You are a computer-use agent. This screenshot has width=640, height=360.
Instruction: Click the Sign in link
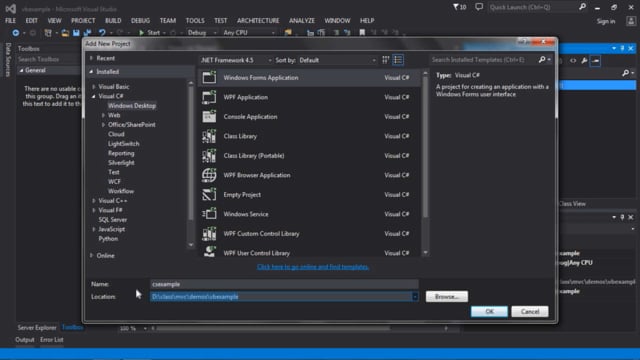[x=606, y=21]
